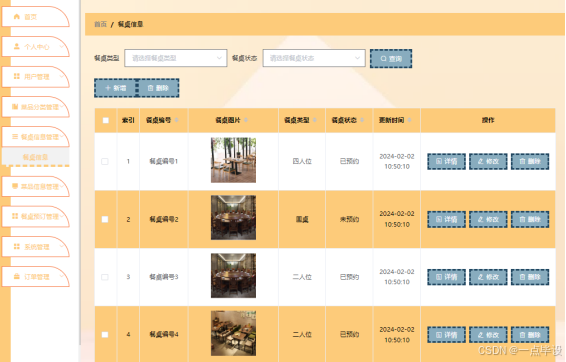The image size is (566, 362).
Task: Click the 餐桌编号1 cell
Action: (x=164, y=161)
